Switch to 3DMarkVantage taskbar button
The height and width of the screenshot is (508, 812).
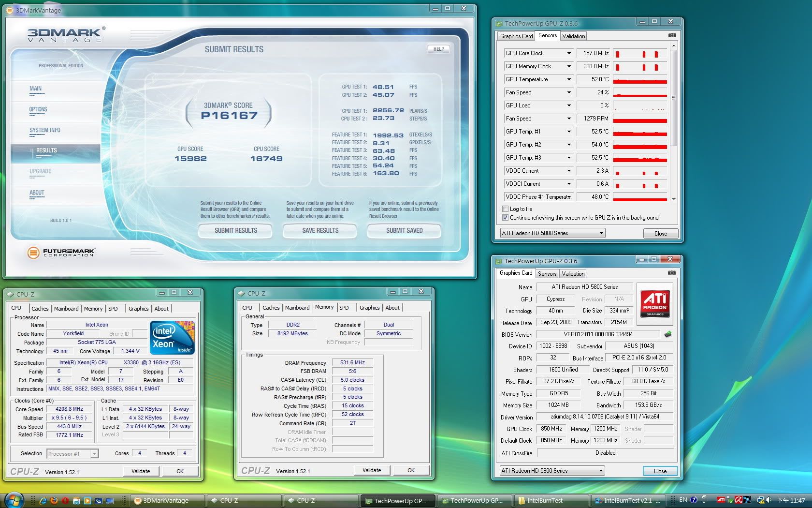[167, 501]
